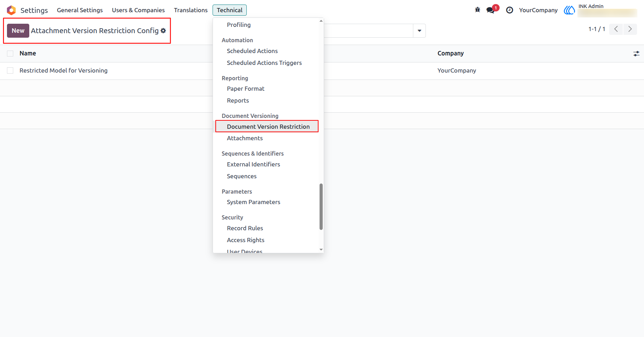
Task: Click the Settings app title
Action: coord(34,10)
